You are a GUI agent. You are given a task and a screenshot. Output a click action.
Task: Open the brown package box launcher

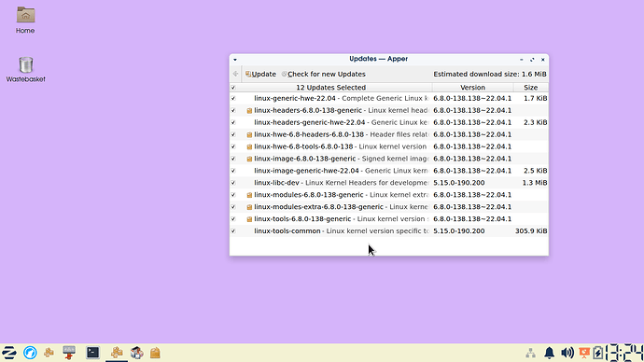(155, 353)
